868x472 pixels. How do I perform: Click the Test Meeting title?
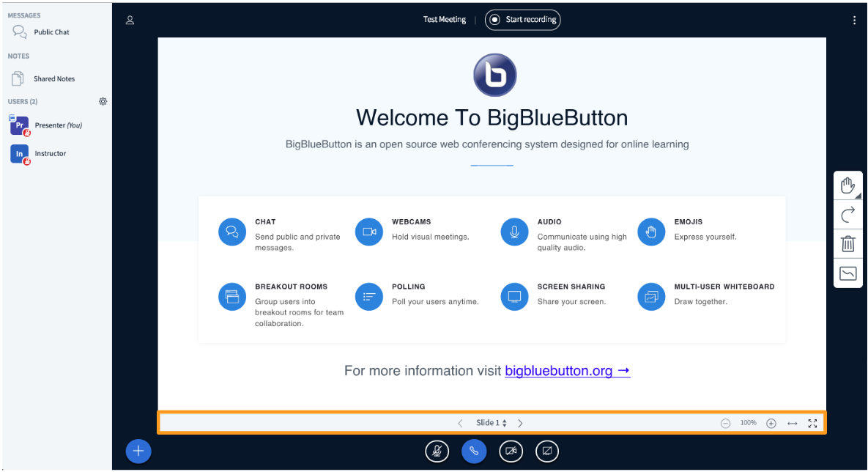coord(445,19)
